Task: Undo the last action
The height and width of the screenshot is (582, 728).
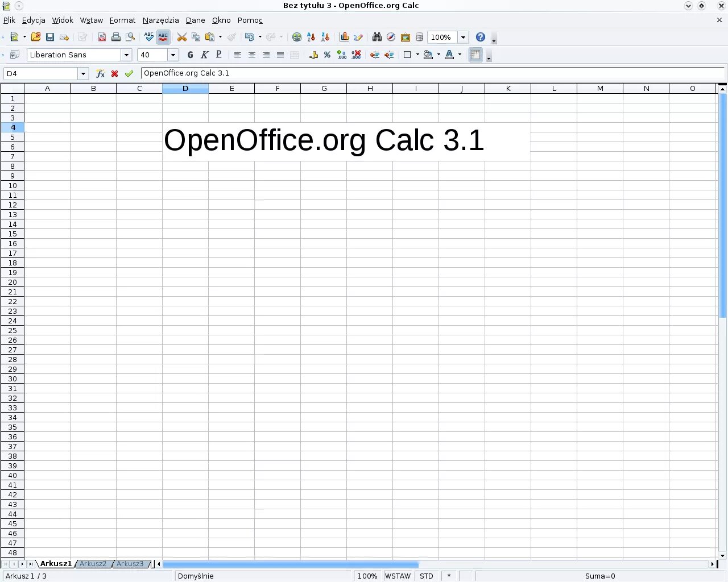Action: tap(250, 37)
